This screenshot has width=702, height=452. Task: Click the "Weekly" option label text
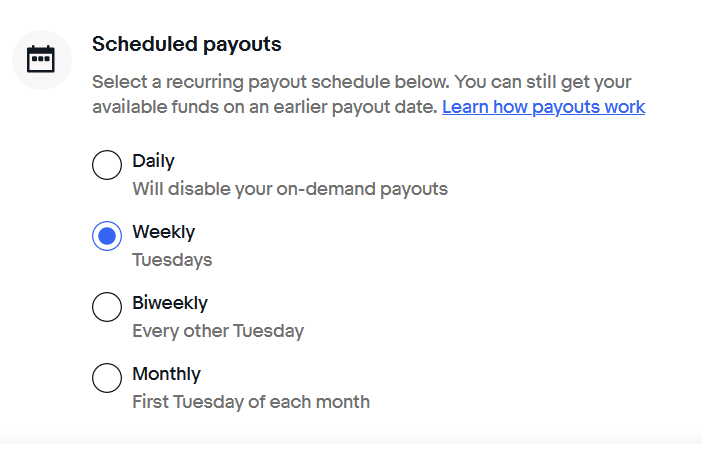(163, 232)
